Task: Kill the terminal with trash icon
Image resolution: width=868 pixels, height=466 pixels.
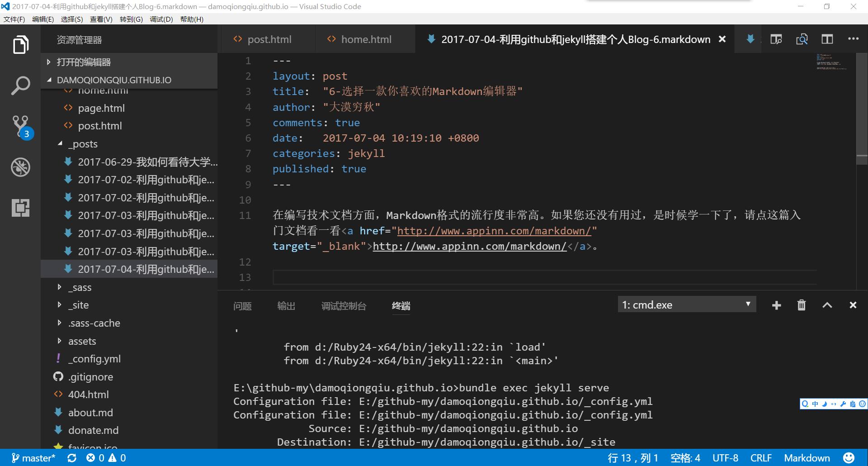Action: (802, 305)
